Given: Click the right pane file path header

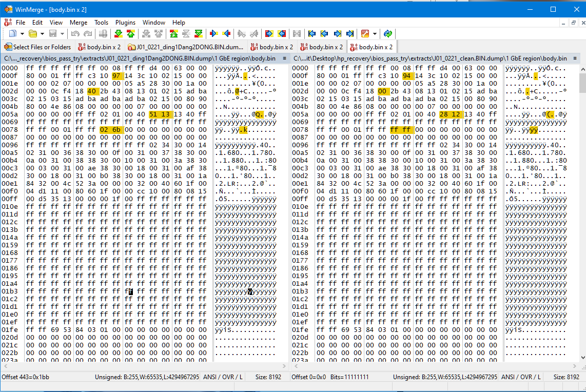Looking at the screenshot, I should [x=430, y=58].
